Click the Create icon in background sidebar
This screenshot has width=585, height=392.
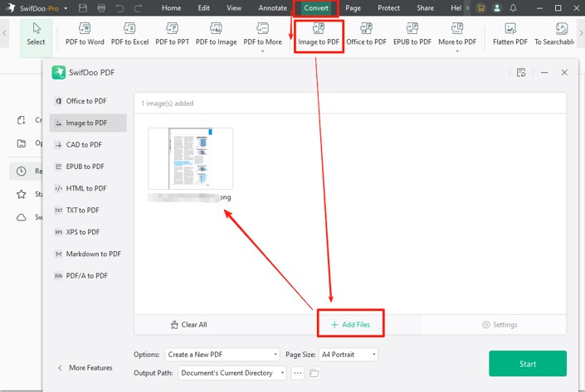coord(22,120)
